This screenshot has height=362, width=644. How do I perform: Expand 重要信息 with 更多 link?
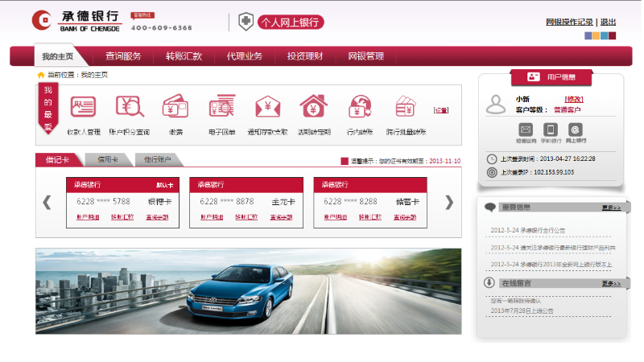pyautogui.click(x=610, y=208)
